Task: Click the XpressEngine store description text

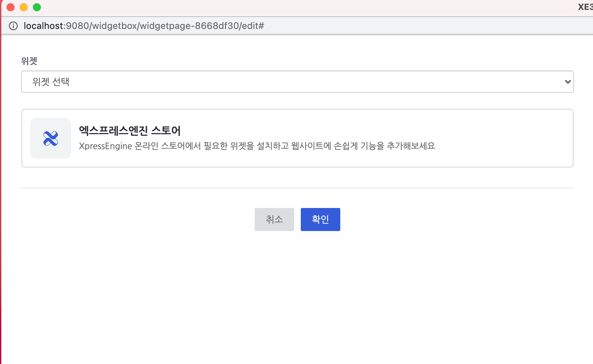Action: (x=257, y=146)
